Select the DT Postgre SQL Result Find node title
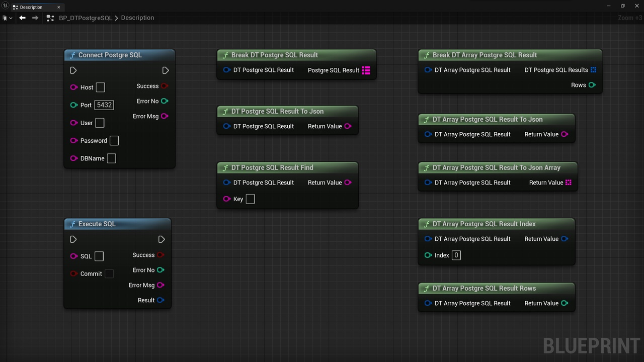644x362 pixels. tap(272, 168)
